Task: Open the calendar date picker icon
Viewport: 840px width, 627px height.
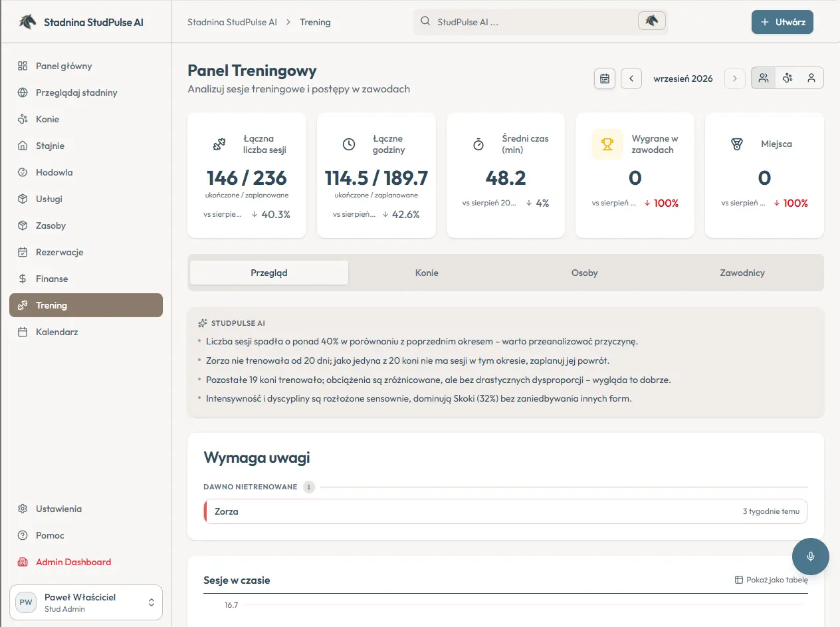Action: coord(605,78)
